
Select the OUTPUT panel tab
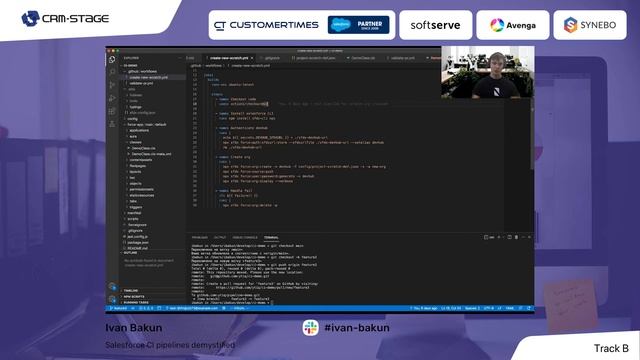220,238
